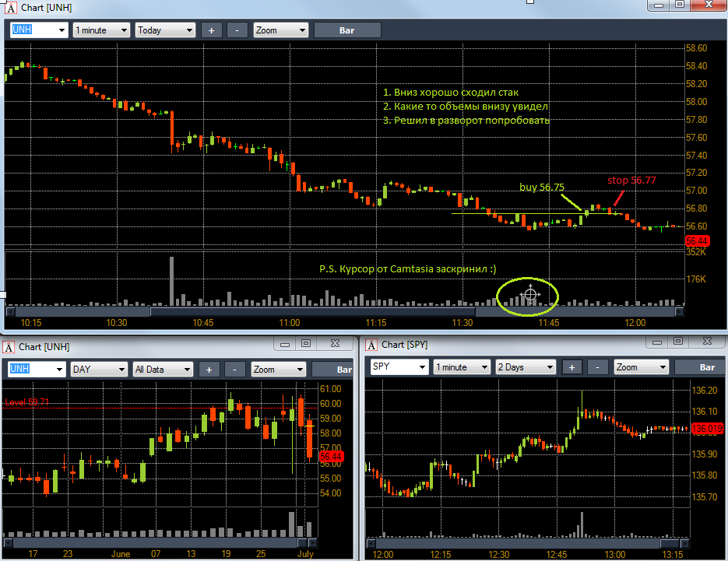Expand the All Data range dropdown
Screen dimensions: 728x561
coord(163,370)
